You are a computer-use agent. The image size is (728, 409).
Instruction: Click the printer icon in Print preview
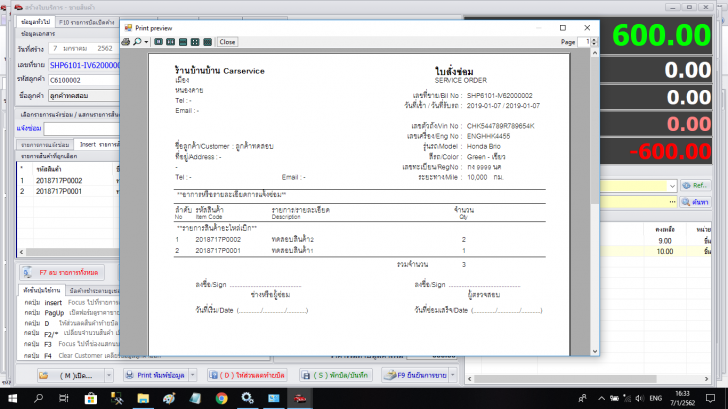(x=125, y=42)
